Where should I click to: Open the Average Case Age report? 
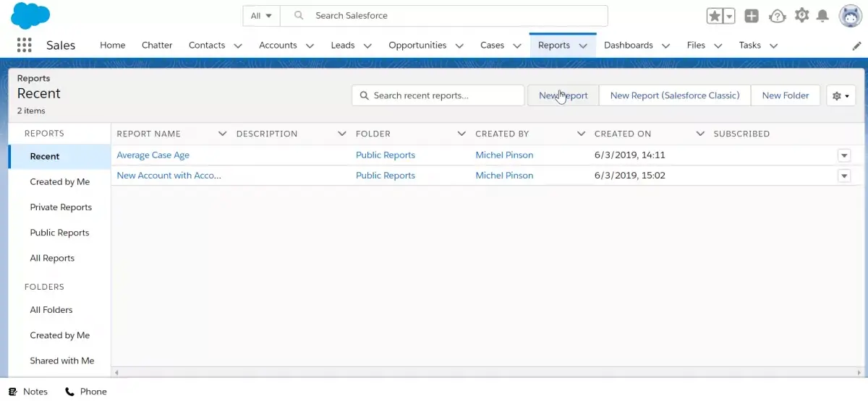(153, 155)
